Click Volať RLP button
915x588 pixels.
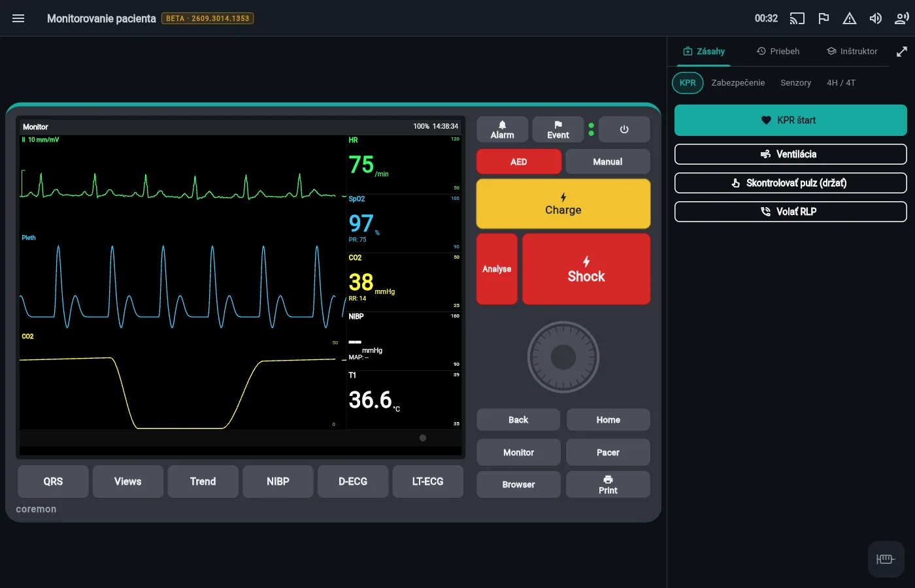coord(791,212)
